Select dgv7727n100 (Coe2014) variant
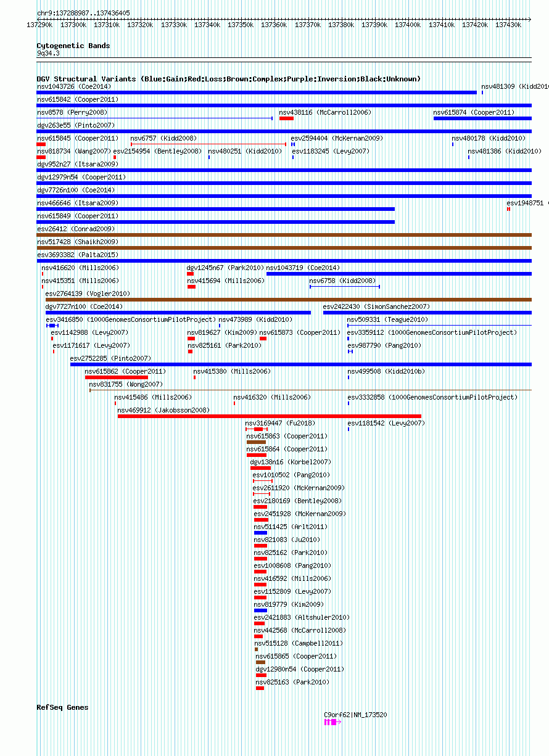Screen dimensions: 549x756 tap(84, 306)
